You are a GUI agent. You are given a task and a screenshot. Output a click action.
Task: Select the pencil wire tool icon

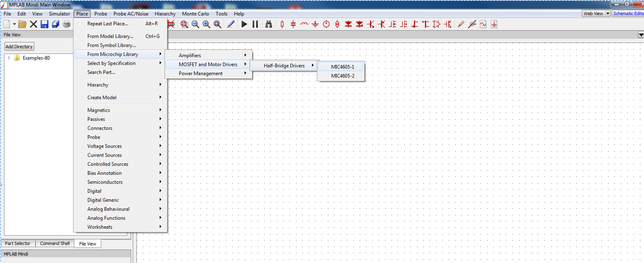tap(231, 24)
